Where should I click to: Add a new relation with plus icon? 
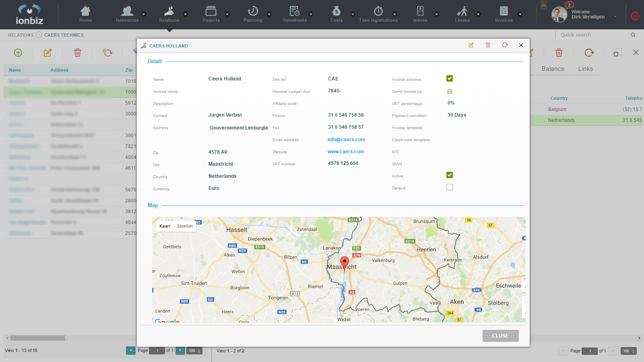click(18, 53)
